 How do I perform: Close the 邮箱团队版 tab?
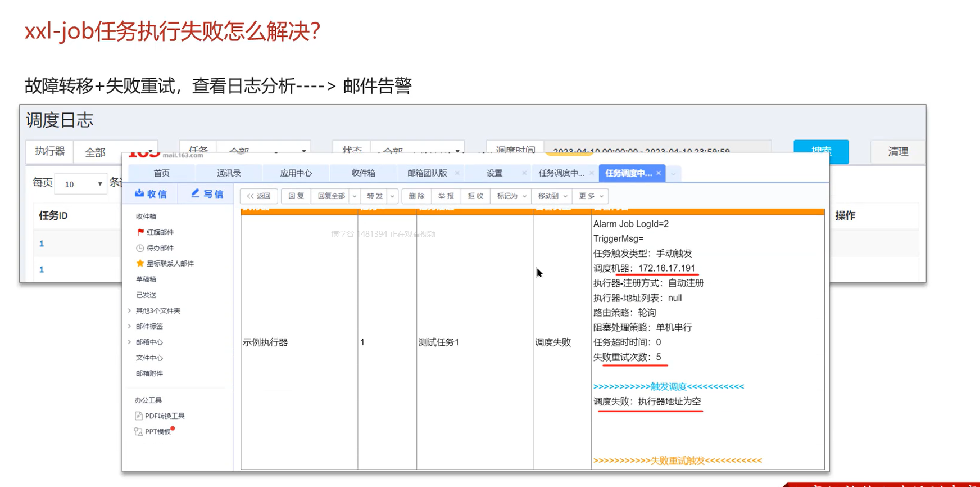pyautogui.click(x=457, y=173)
